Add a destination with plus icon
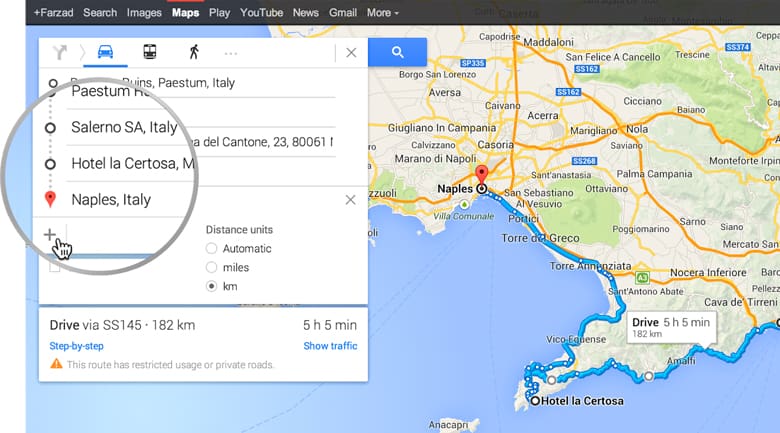The height and width of the screenshot is (433, 780). tap(50, 235)
